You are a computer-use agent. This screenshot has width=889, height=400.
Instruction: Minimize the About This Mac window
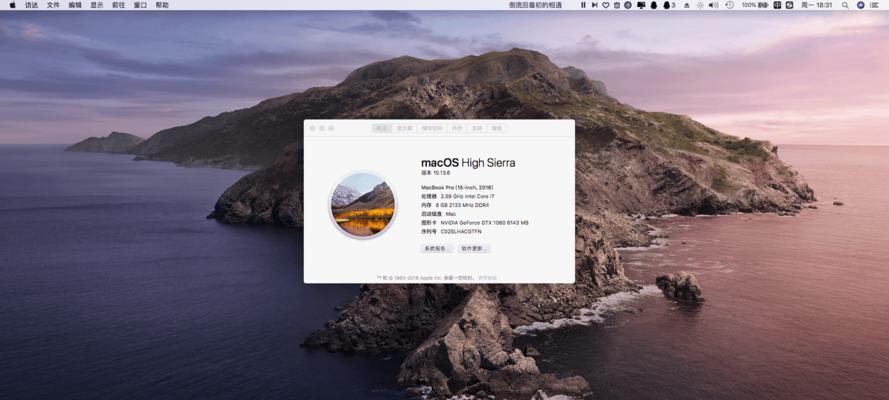[x=321, y=129]
